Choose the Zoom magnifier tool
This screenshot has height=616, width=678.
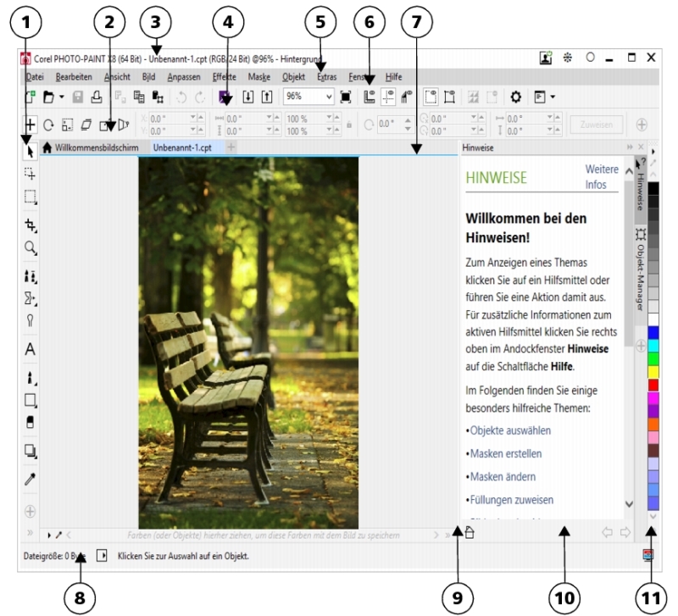click(x=31, y=247)
